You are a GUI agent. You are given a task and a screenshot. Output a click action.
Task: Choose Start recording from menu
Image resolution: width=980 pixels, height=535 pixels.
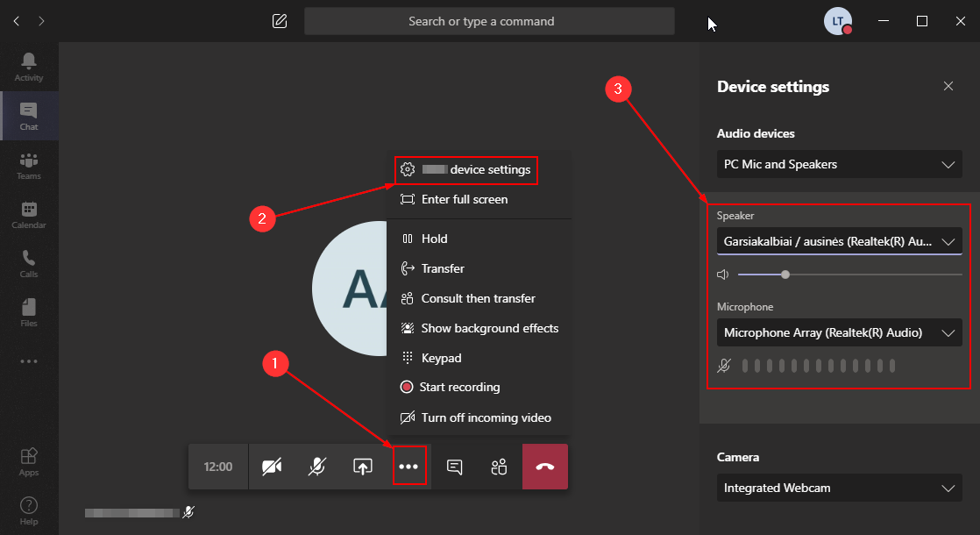[x=459, y=387]
